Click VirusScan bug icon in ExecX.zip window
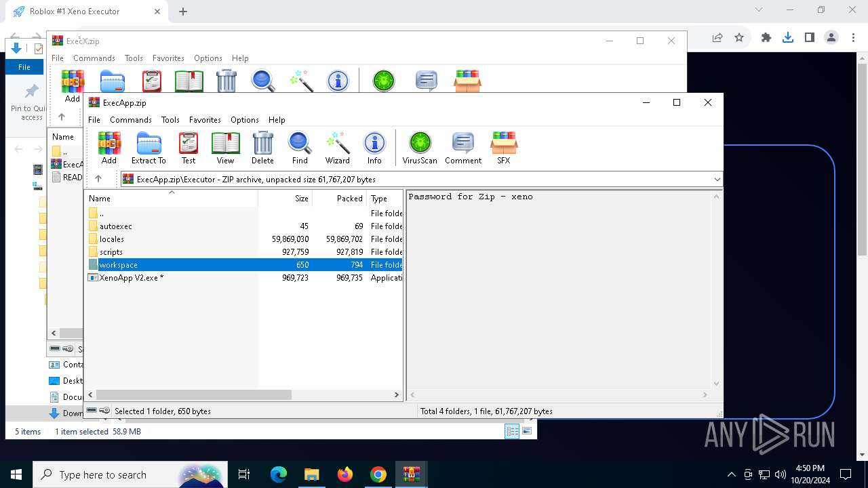 (384, 81)
